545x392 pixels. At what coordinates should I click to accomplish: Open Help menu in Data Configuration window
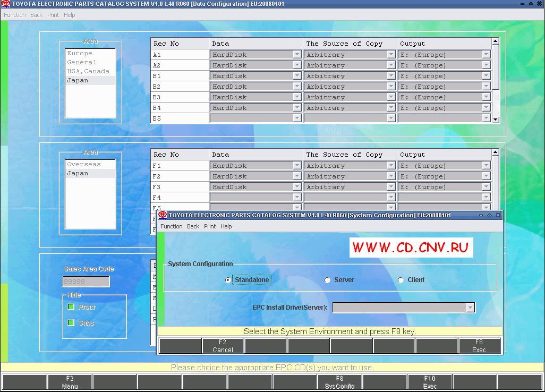69,15
